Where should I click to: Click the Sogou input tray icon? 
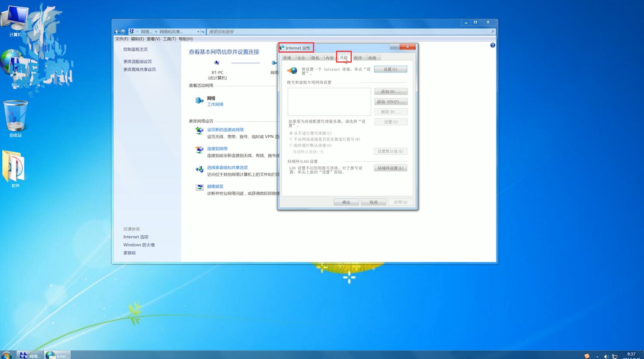point(587,356)
